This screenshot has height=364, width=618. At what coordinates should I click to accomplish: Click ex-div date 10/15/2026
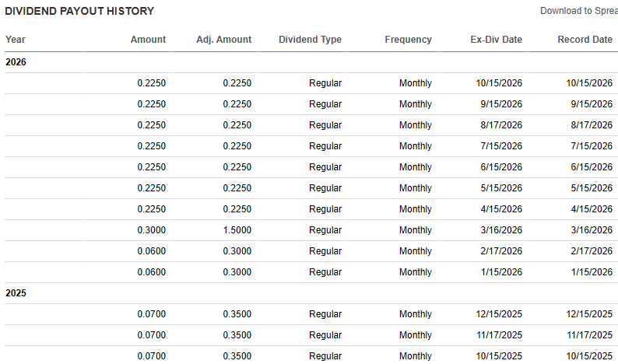pos(499,83)
